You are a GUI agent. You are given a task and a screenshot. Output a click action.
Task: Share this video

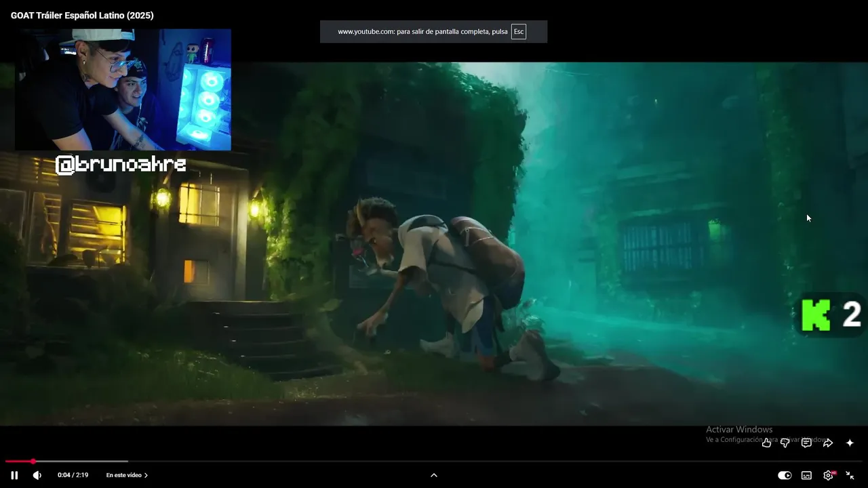(828, 443)
